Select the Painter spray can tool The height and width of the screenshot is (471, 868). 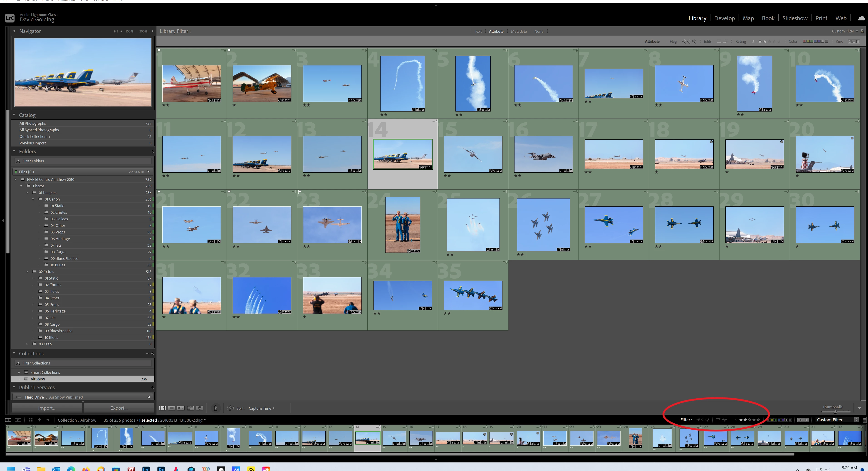pyautogui.click(x=216, y=408)
